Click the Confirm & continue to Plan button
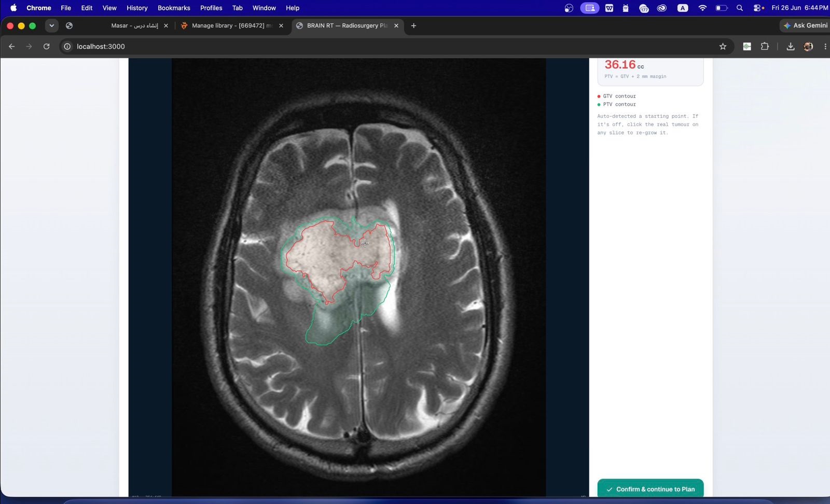Image resolution: width=830 pixels, height=504 pixels. pos(650,488)
